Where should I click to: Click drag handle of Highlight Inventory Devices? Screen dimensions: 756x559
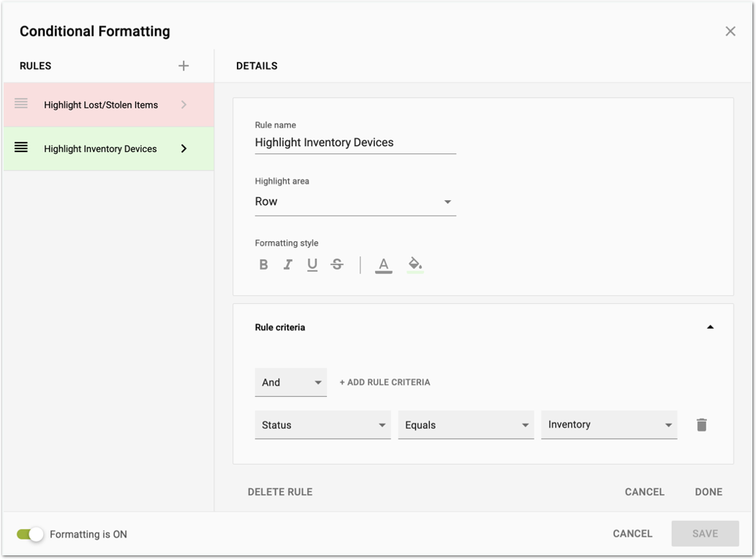pyautogui.click(x=21, y=148)
